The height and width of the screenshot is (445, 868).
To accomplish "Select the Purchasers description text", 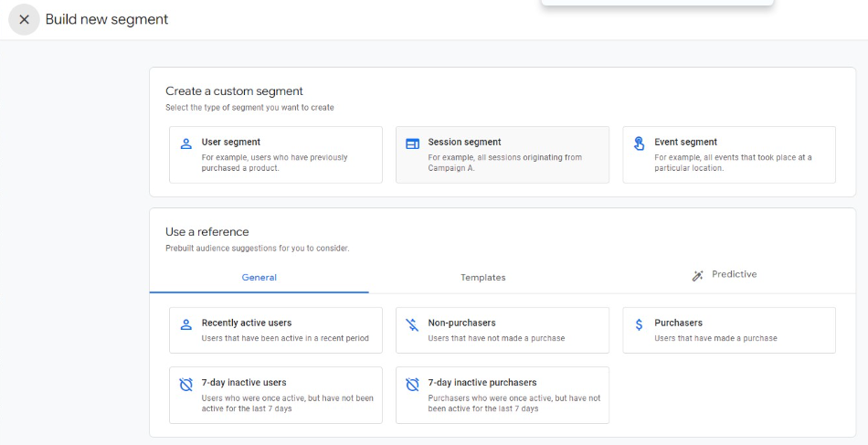I will click(x=715, y=338).
